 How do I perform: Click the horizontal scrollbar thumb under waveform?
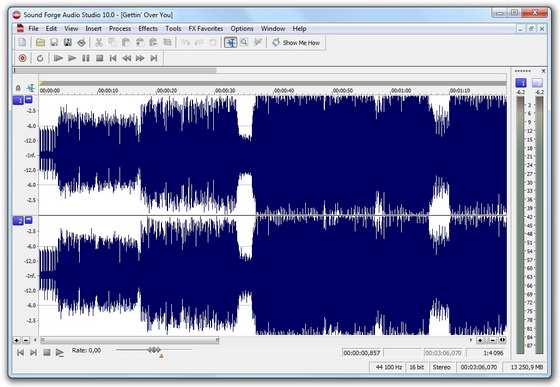point(130,340)
